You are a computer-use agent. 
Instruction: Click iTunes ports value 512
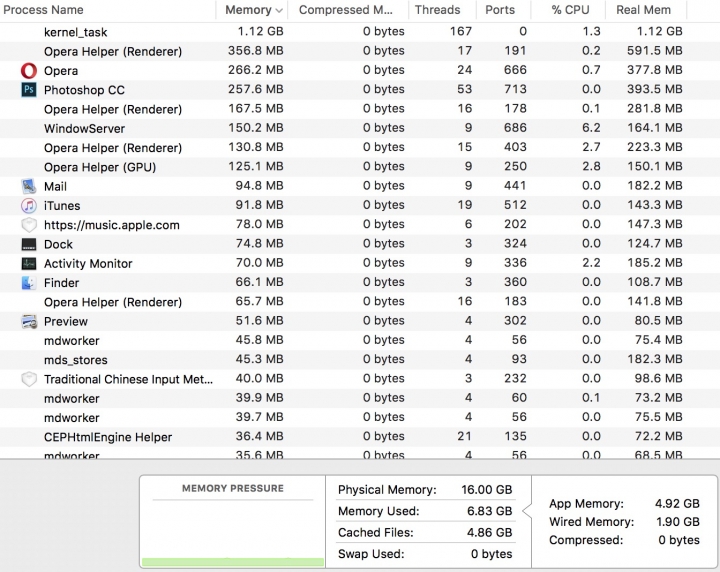pyautogui.click(x=515, y=205)
